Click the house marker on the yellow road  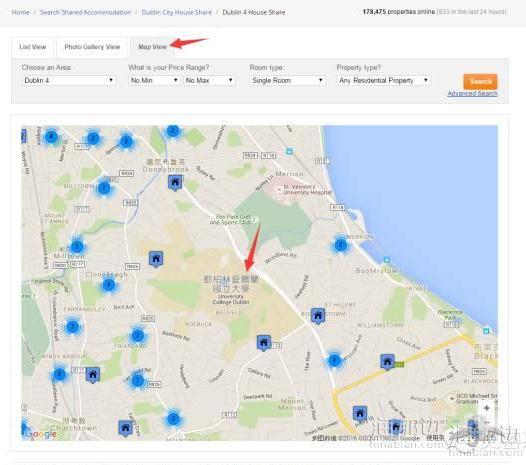[387, 362]
